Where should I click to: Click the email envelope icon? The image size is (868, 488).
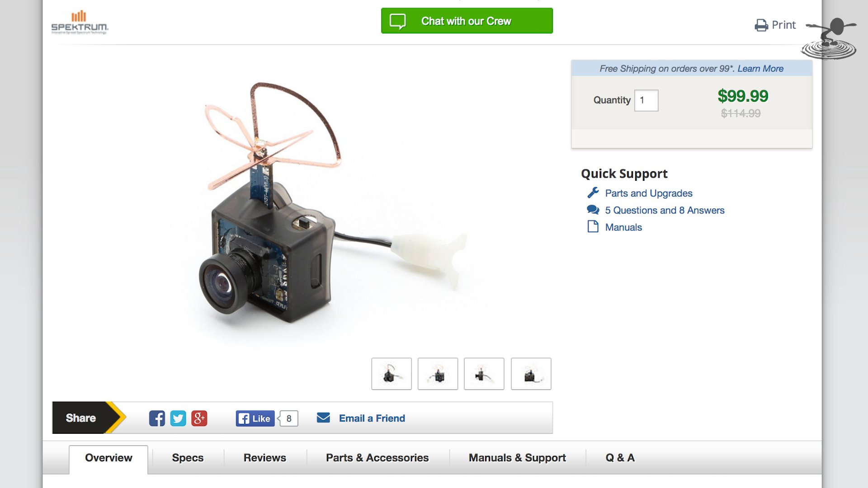click(x=323, y=418)
